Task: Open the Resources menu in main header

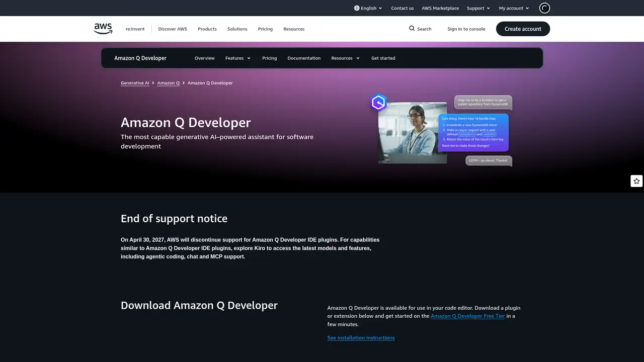Action: (x=294, y=29)
